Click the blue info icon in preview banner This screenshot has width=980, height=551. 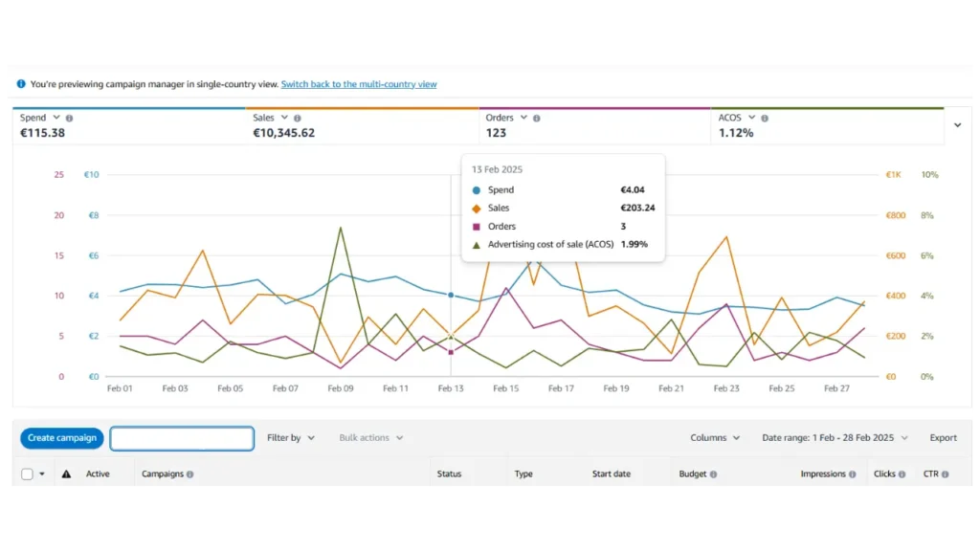21,84
